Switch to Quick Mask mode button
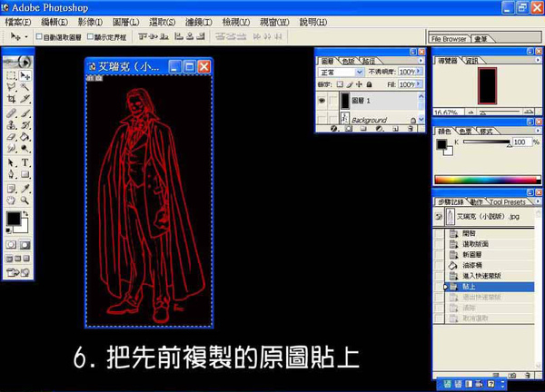This screenshot has width=545, height=392. [25, 245]
